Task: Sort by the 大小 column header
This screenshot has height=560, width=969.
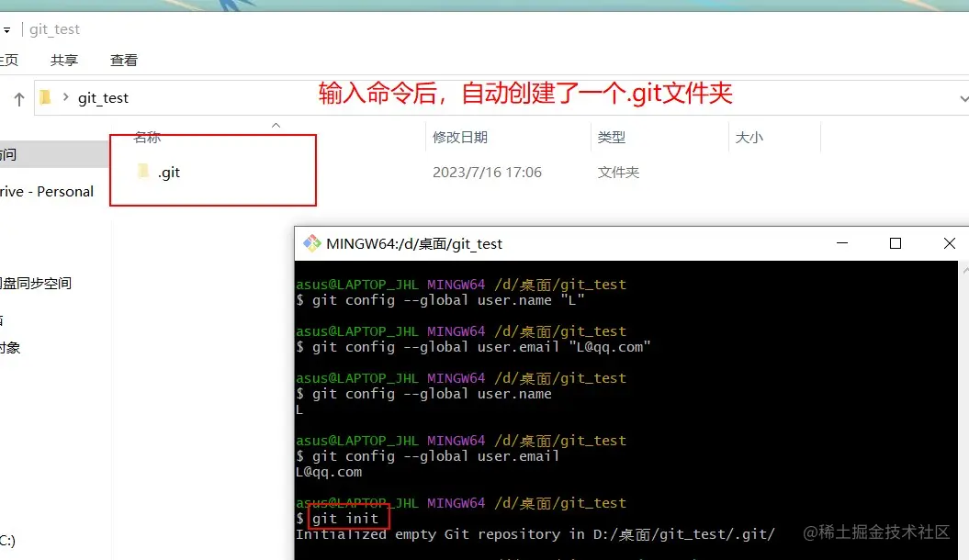Action: coord(749,137)
